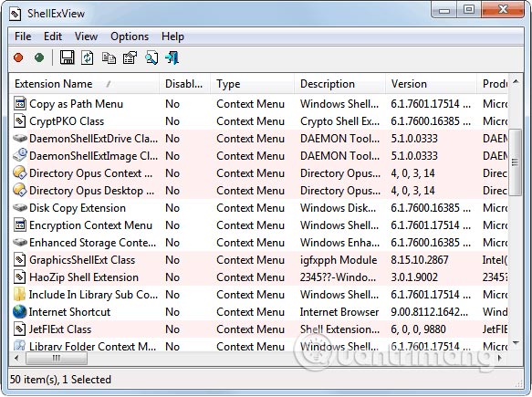
Task: Select the Disk Copy Extension row name
Action: tap(78, 208)
